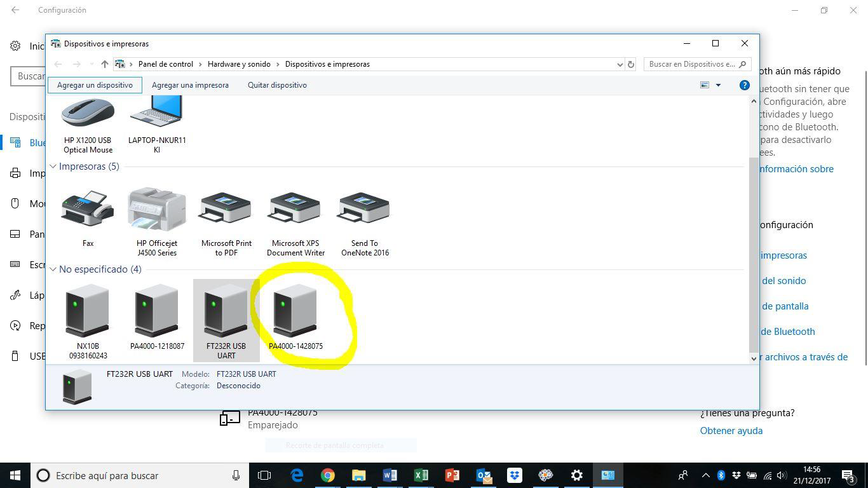868x488 pixels.
Task: Collapse the No especificado (4) group
Action: 53,269
